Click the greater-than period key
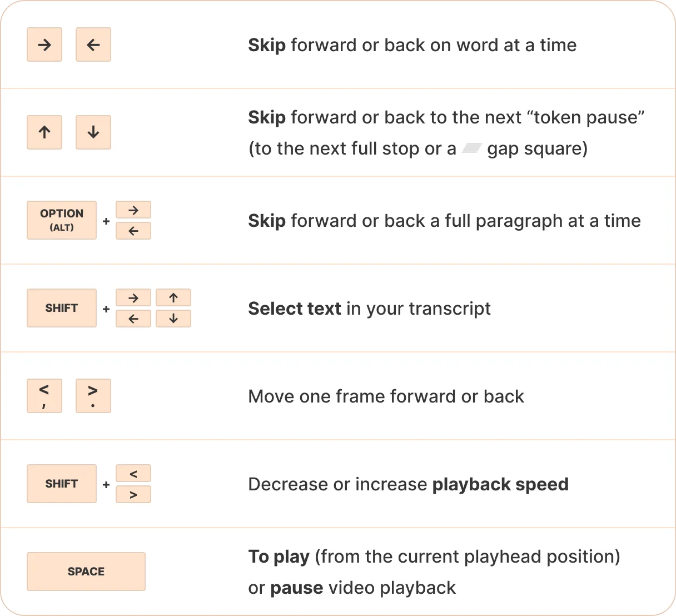Image resolution: width=676 pixels, height=616 pixels. tap(93, 396)
